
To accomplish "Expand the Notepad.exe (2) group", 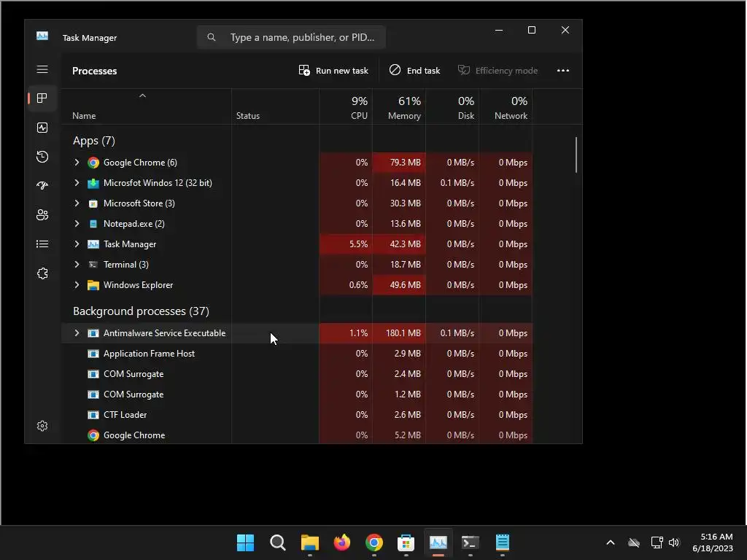I will click(x=77, y=223).
